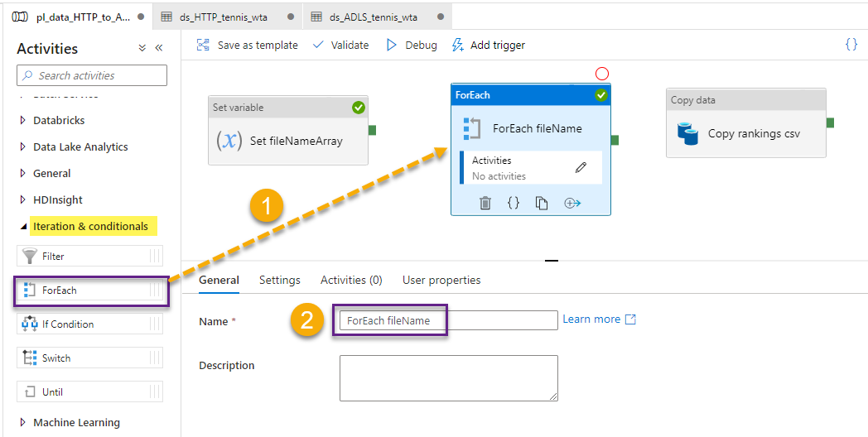This screenshot has height=437, width=868.
Task: Open pipeline JSON code view in top-right
Action: click(x=851, y=45)
